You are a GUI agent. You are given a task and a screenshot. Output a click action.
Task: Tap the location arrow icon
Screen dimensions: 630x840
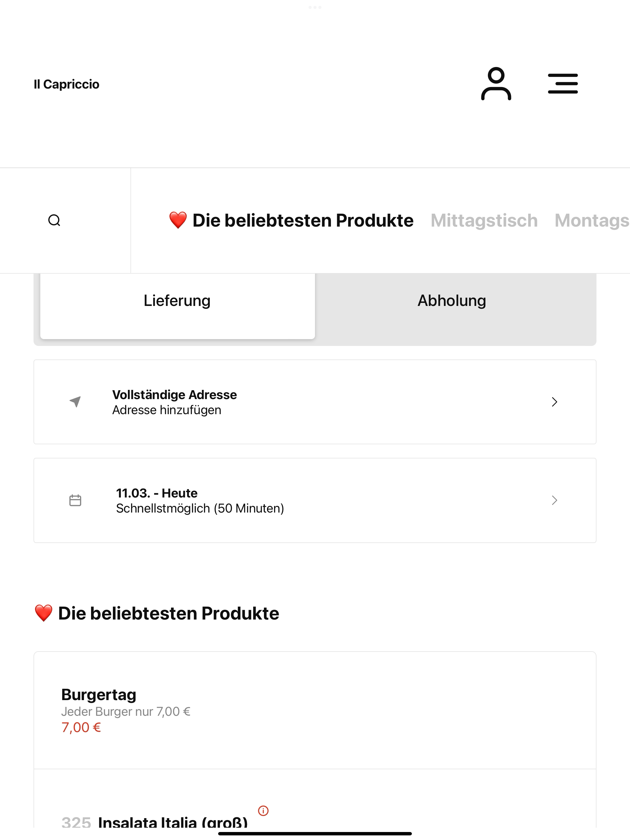(x=75, y=401)
